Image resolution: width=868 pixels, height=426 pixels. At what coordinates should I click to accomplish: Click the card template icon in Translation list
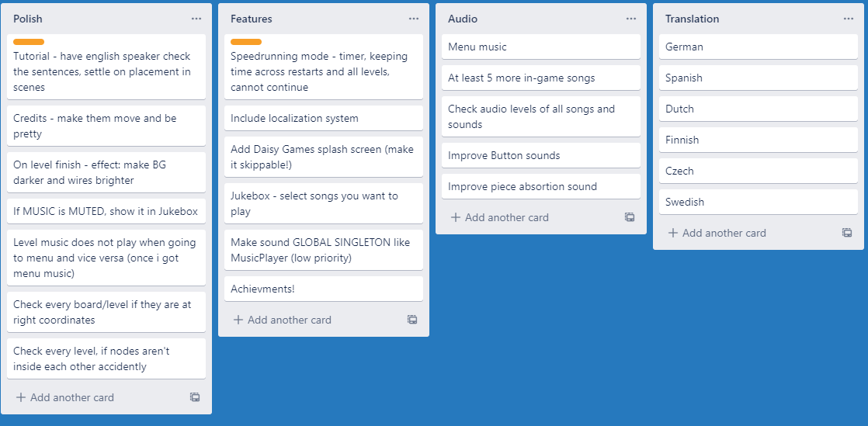pyautogui.click(x=847, y=233)
